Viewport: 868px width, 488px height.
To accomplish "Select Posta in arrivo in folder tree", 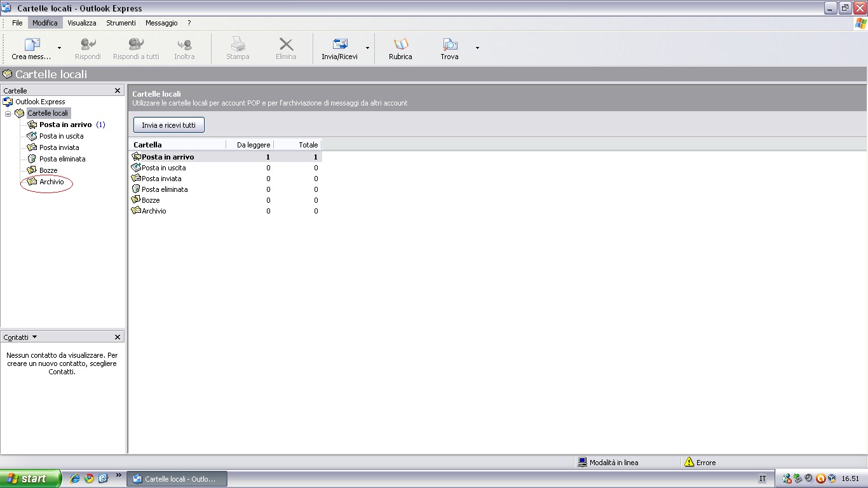I will click(x=65, y=125).
